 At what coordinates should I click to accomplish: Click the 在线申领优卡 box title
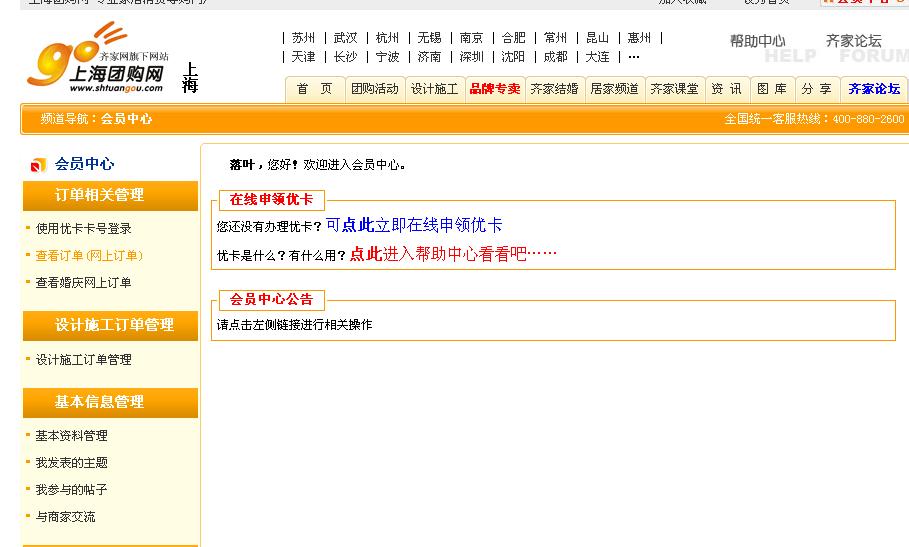pos(271,200)
